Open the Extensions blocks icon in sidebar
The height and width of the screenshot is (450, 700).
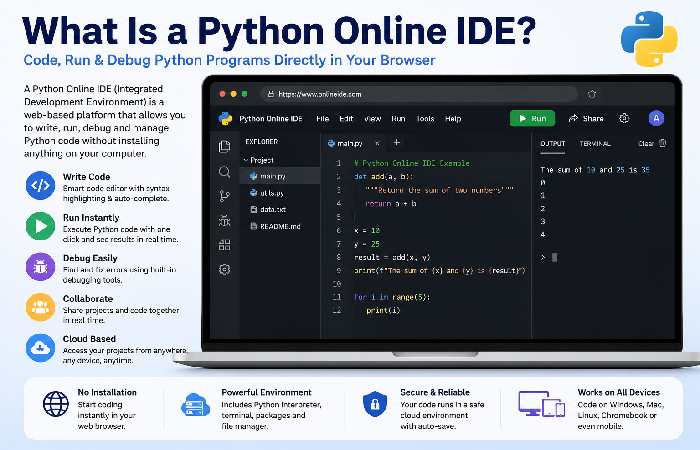tap(225, 245)
